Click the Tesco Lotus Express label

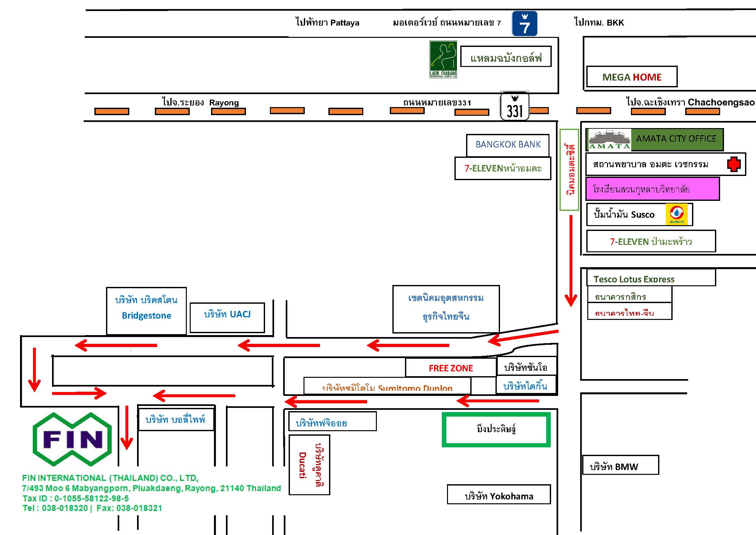coord(634,279)
